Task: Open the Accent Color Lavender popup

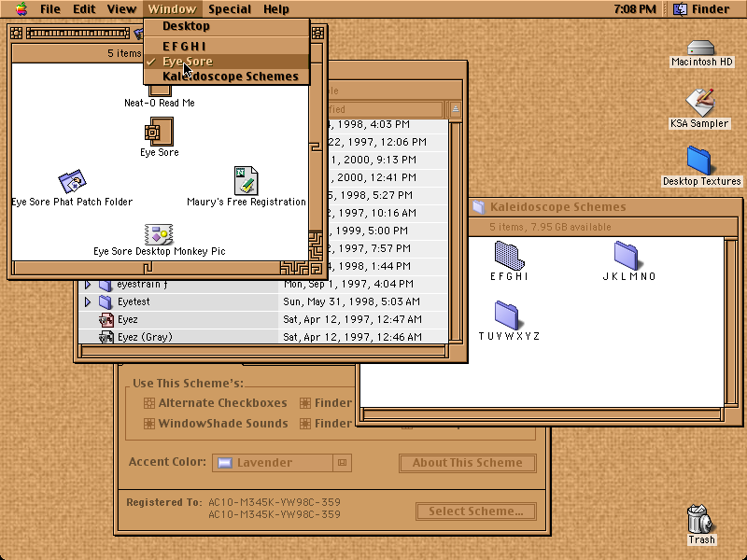Action: pyautogui.click(x=282, y=462)
